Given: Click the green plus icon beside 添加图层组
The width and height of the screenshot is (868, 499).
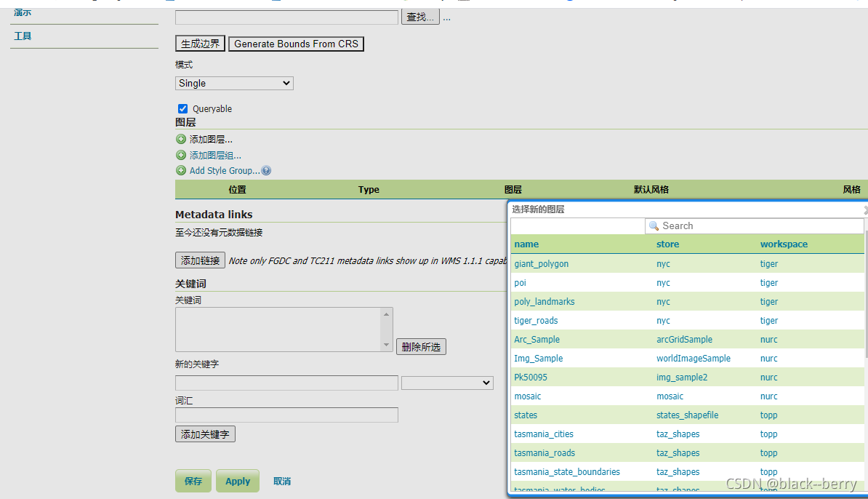Looking at the screenshot, I should 181,155.
